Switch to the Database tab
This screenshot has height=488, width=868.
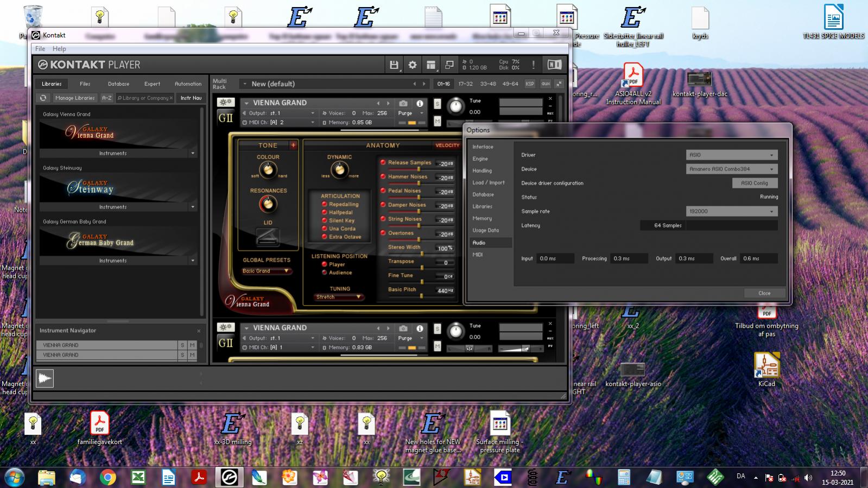[x=118, y=84]
